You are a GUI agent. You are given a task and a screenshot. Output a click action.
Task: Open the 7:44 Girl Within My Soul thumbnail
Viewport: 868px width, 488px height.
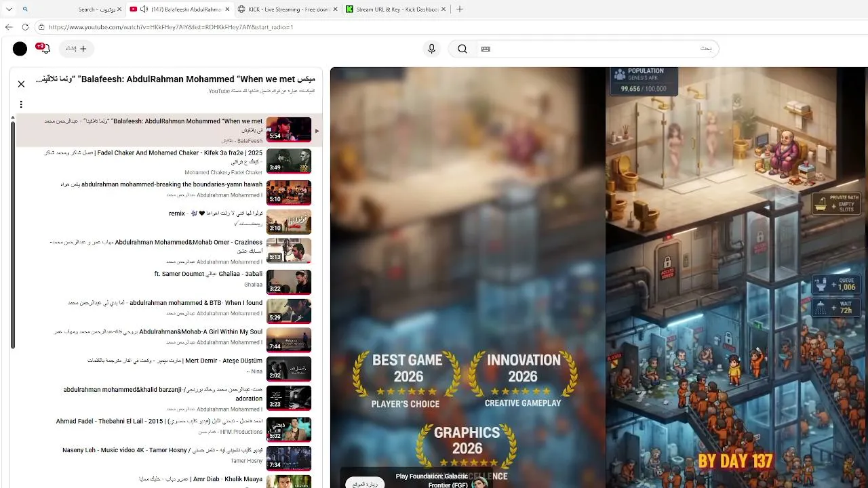point(289,340)
